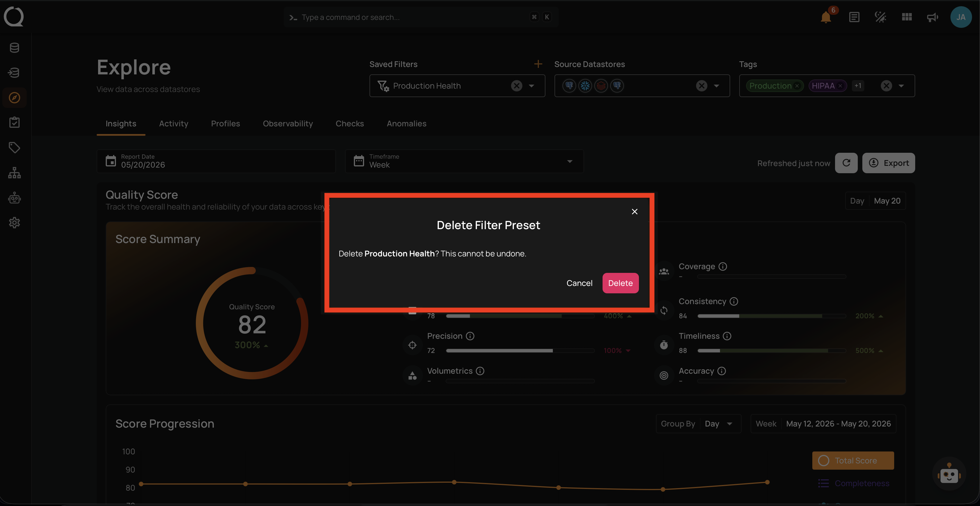This screenshot has width=980, height=506.
Task: Add a saved filter with plus icon
Action: (x=538, y=64)
